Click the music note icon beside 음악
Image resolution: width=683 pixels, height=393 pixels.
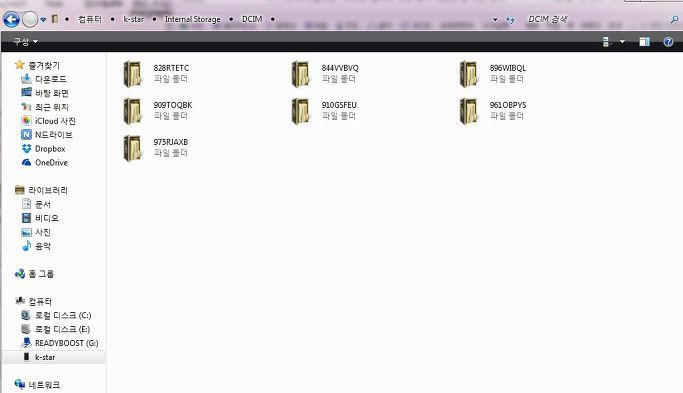26,246
